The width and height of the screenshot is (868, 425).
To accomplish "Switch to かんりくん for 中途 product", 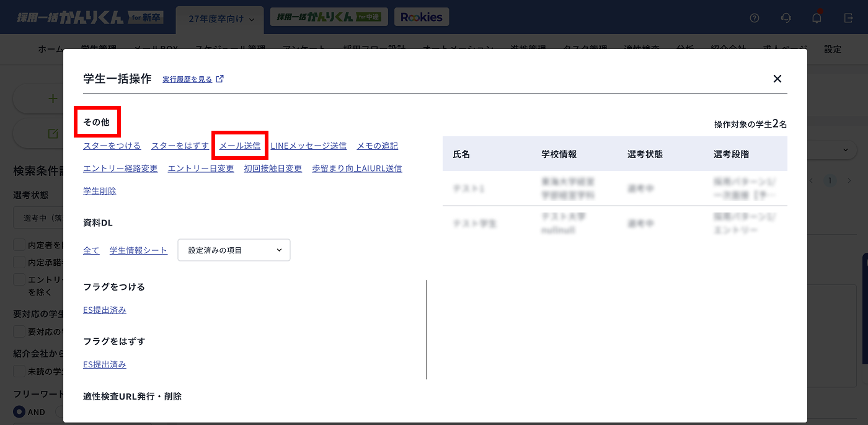I will (329, 17).
